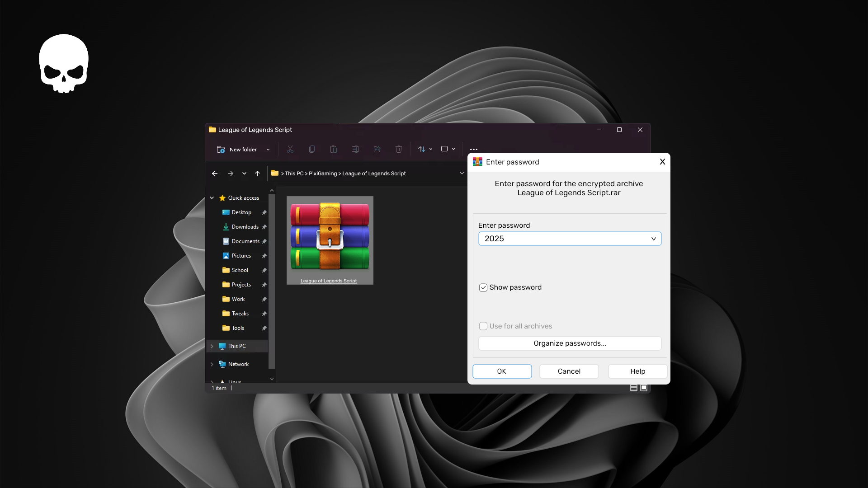Open the Projects folder in sidebar

[237, 285]
